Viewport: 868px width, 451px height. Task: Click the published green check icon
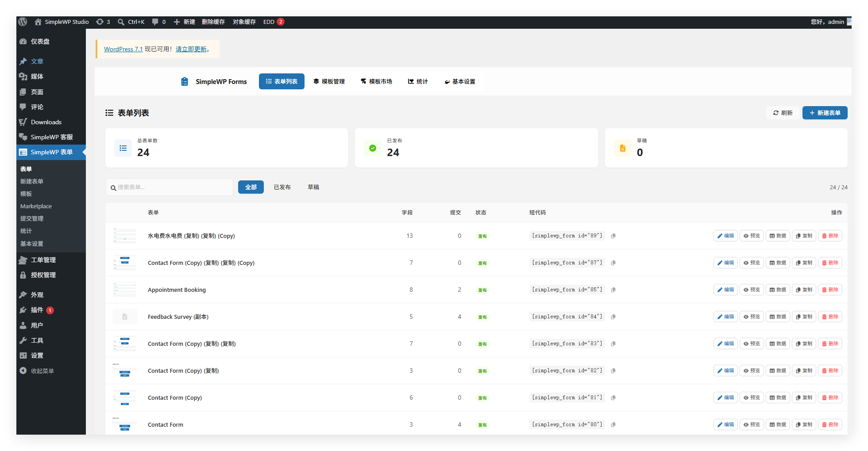click(373, 148)
